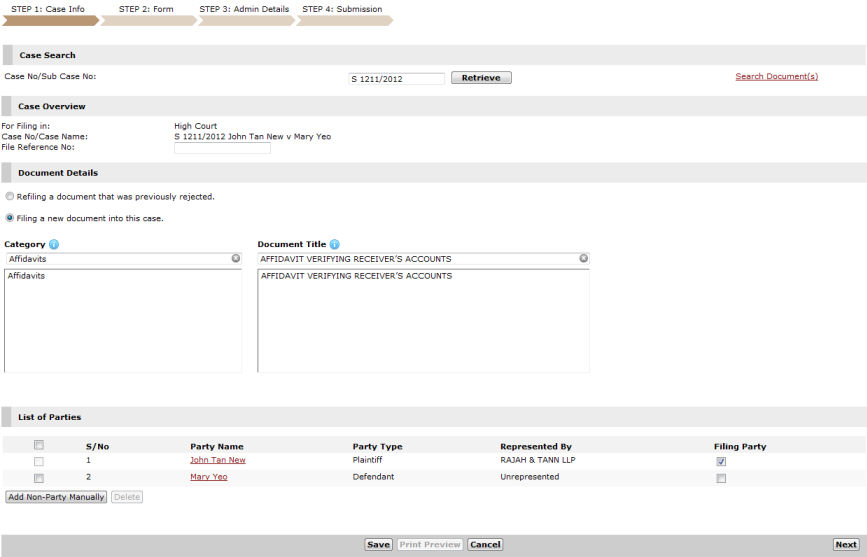Image resolution: width=867 pixels, height=557 pixels.
Task: Open STEP 3: Admin Details tab
Action: click(244, 10)
